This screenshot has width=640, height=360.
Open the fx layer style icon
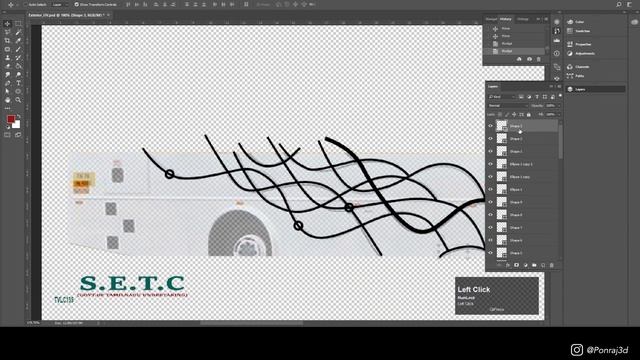(x=508, y=265)
